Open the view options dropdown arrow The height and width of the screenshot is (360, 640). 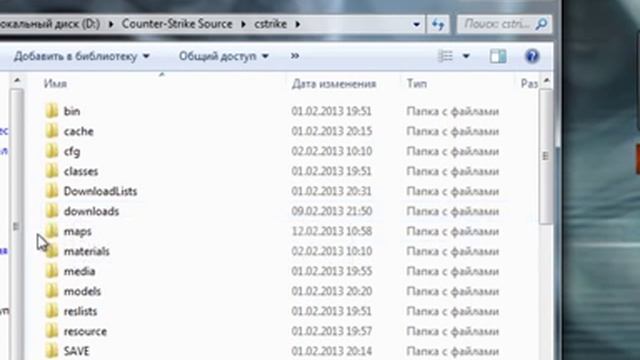pyautogui.click(x=466, y=56)
